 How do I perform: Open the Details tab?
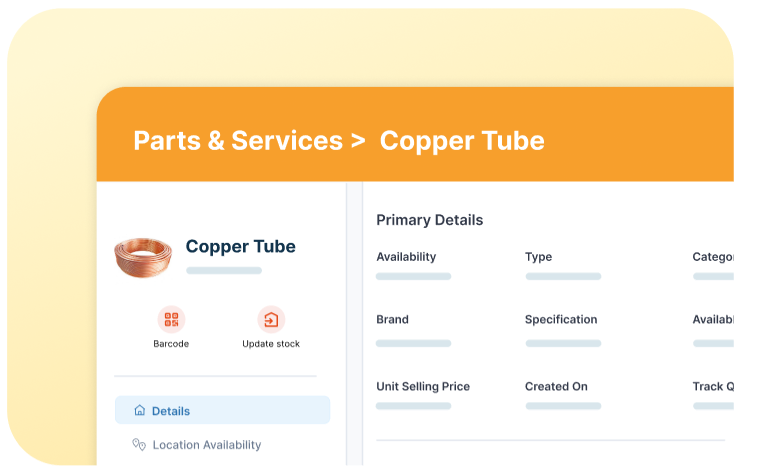coord(222,410)
